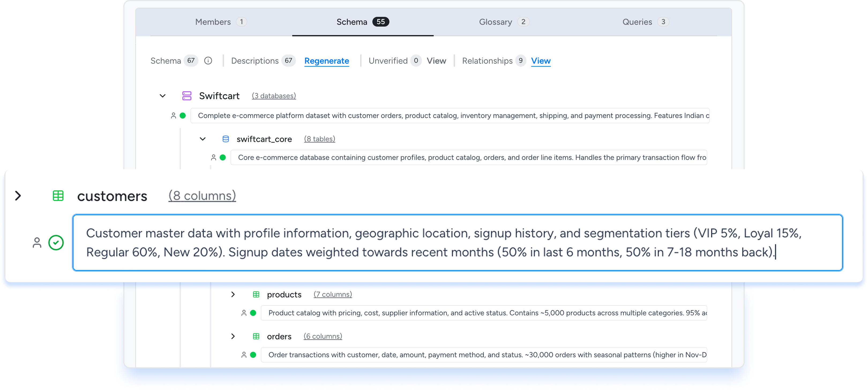The height and width of the screenshot is (392, 868).
Task: Click the customers description text field
Action: pyautogui.click(x=457, y=242)
